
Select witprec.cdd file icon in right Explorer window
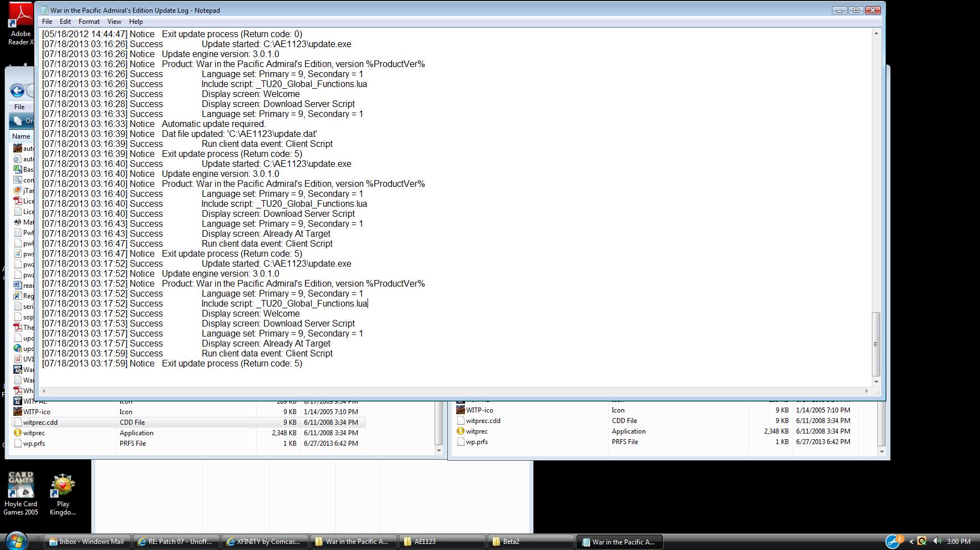(x=460, y=420)
